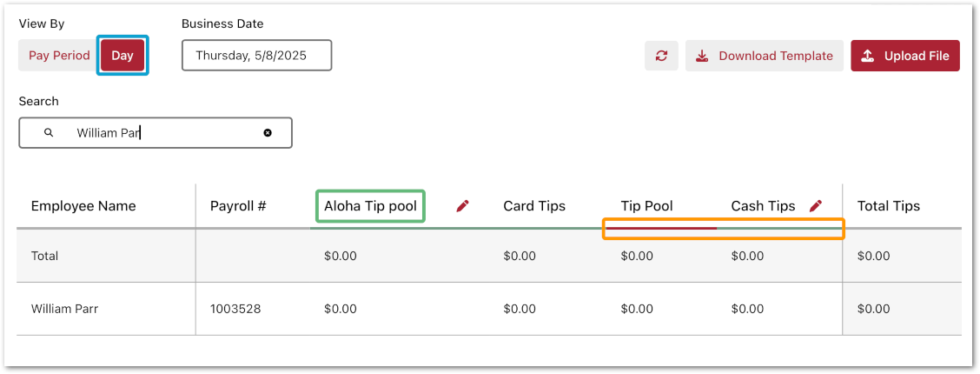Click the William Parr employee row name
The image size is (980, 374).
tap(65, 309)
